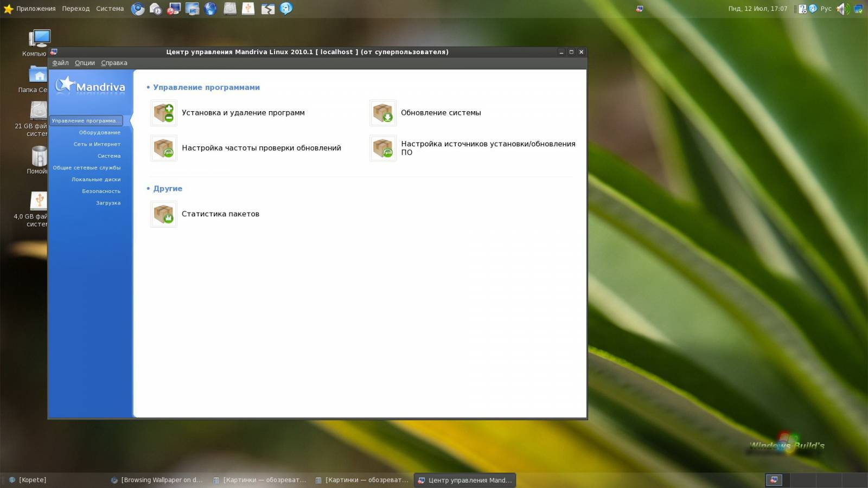The width and height of the screenshot is (868, 488).
Task: Switch to second Картинки taskbar window
Action: coord(362,480)
